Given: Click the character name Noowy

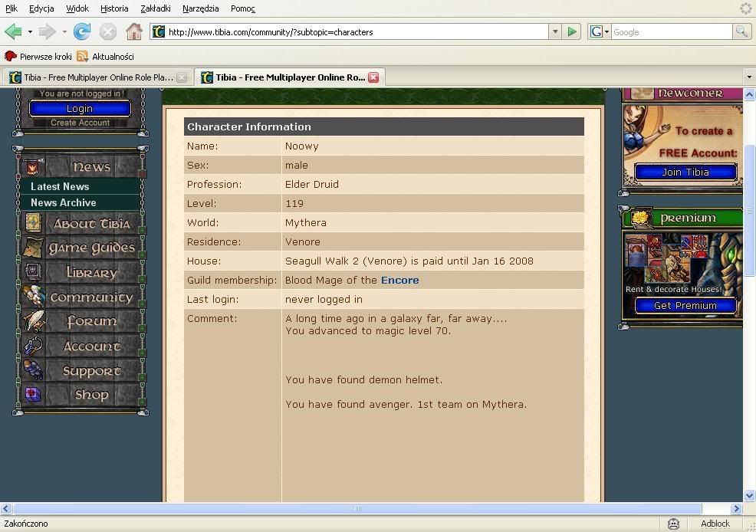Looking at the screenshot, I should click(302, 146).
